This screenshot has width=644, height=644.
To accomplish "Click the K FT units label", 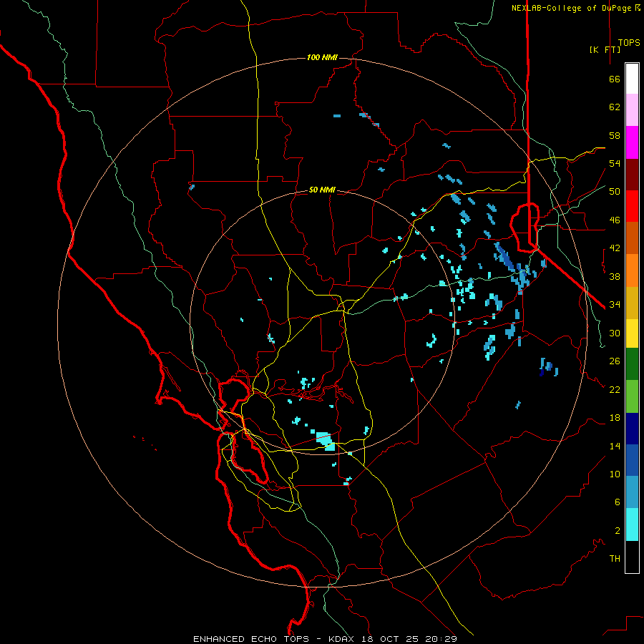I will pos(605,49).
